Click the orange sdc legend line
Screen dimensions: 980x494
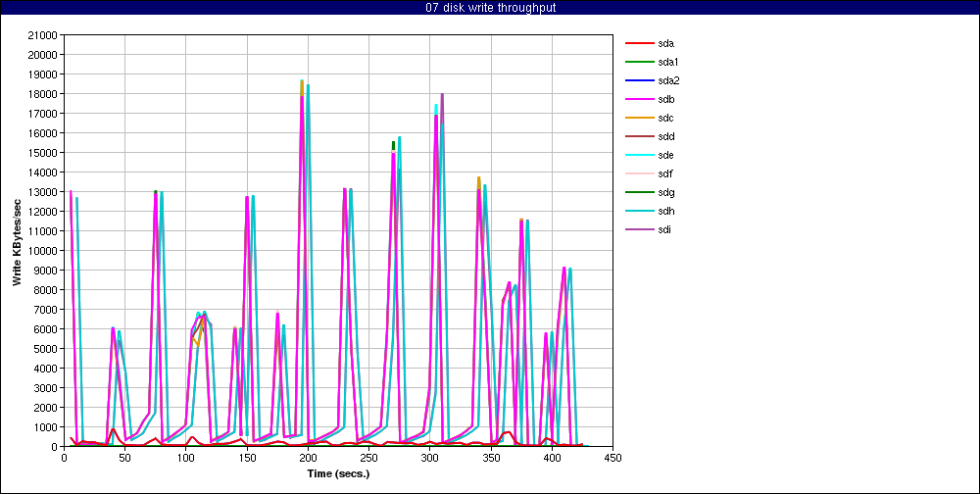coord(639,118)
